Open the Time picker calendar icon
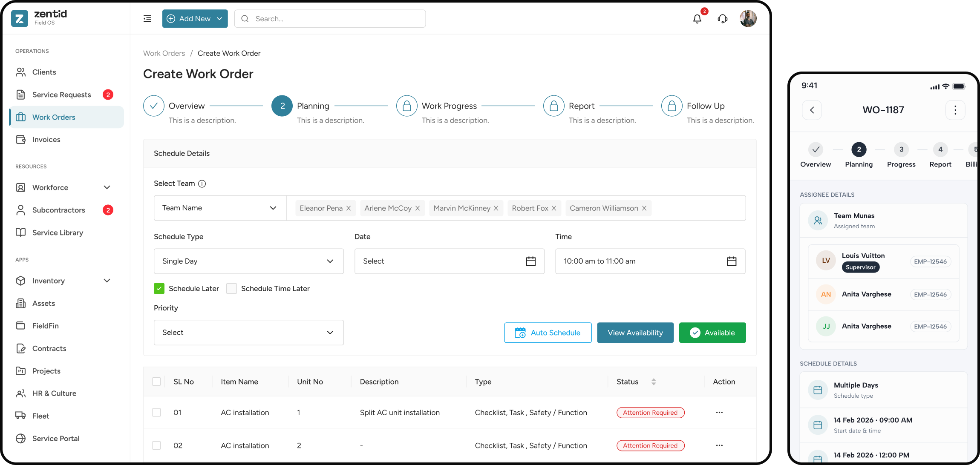 coord(732,261)
